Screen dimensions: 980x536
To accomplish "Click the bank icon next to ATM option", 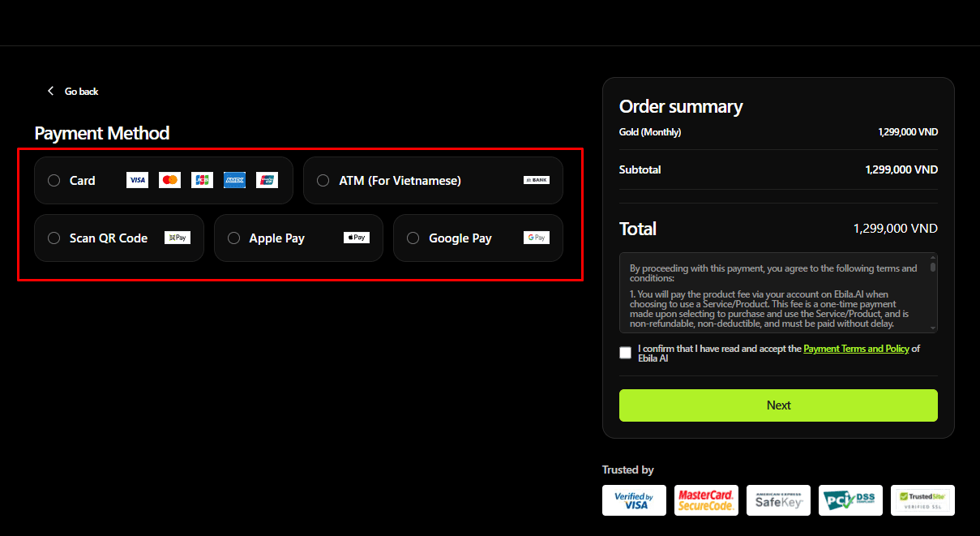I will point(536,180).
